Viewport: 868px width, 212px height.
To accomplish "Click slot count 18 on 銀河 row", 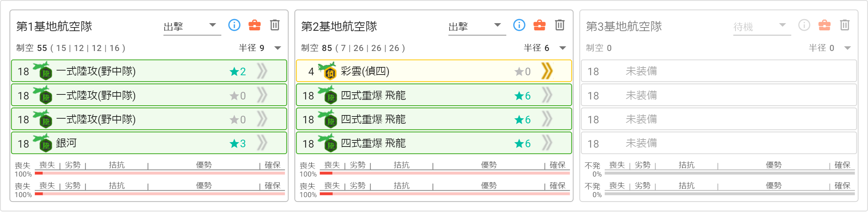I will (23, 144).
